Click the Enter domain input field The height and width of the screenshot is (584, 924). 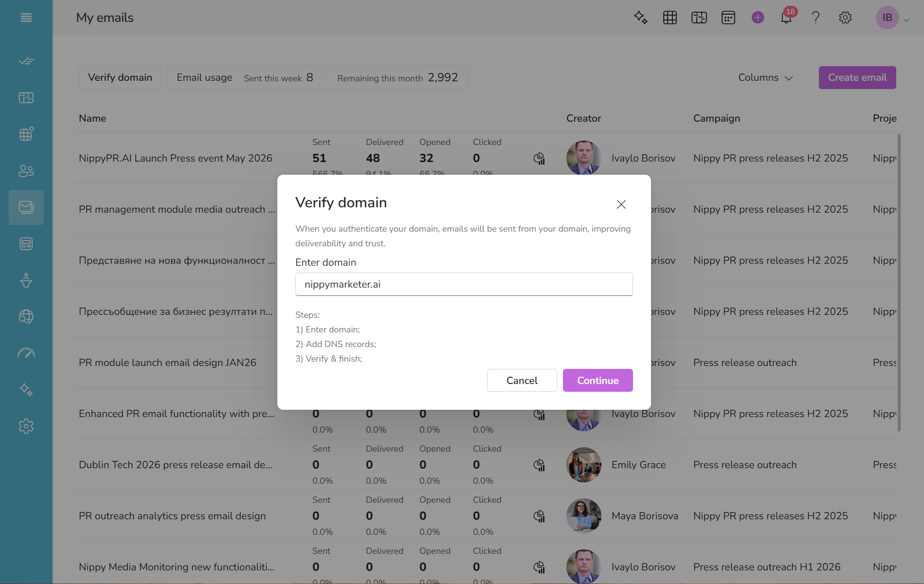point(464,284)
